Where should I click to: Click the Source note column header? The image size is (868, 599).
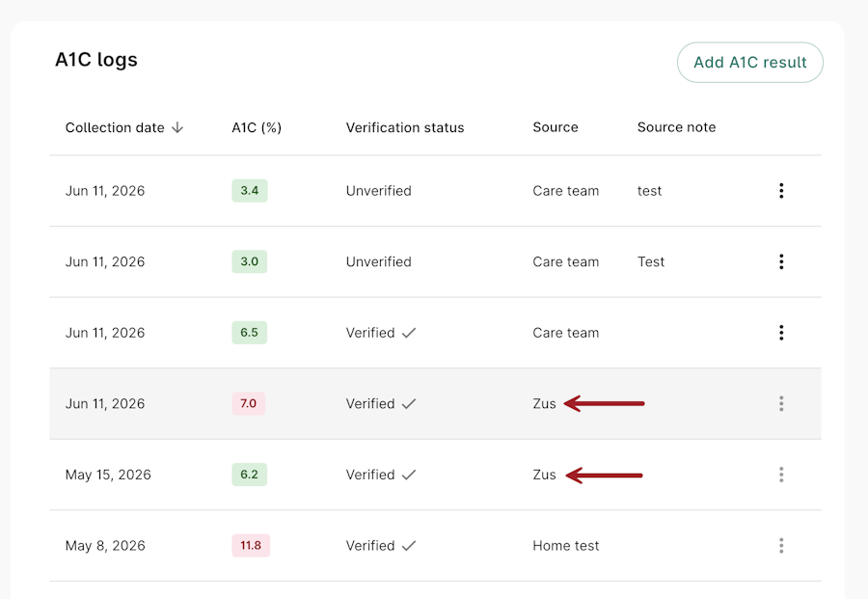[x=676, y=127]
